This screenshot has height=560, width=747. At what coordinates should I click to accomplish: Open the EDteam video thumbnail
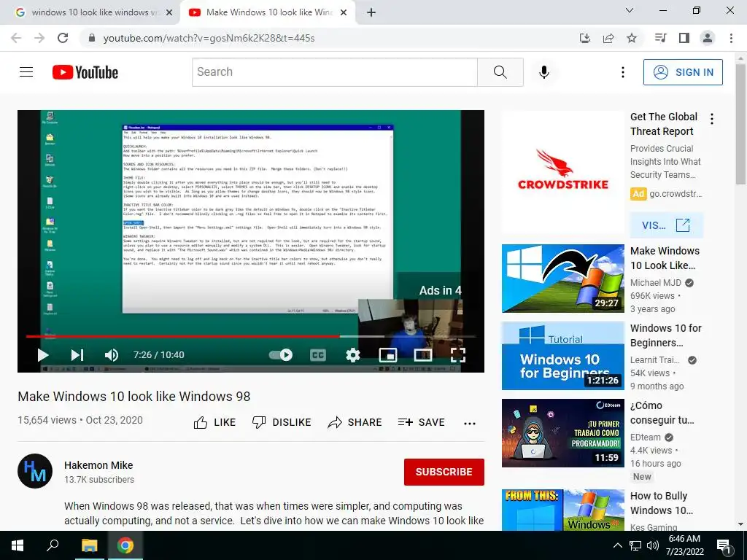coord(562,433)
